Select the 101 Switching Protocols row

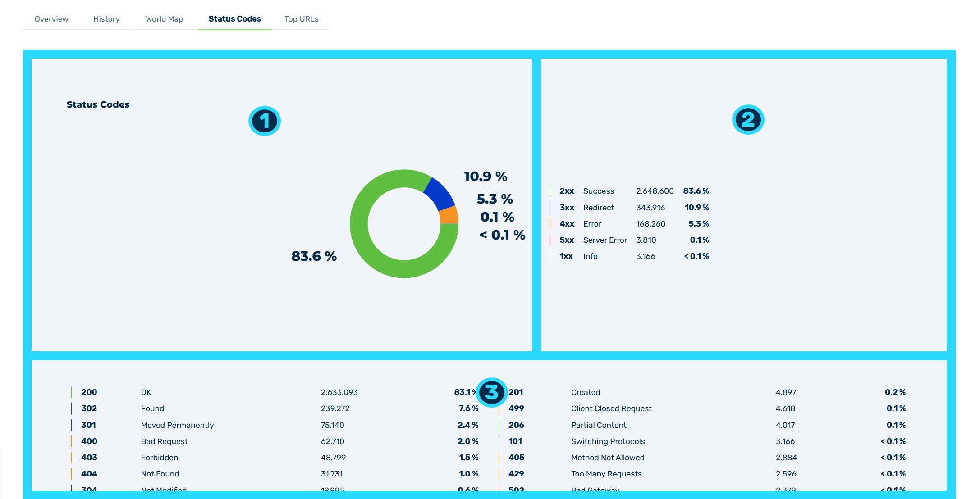pos(702,441)
